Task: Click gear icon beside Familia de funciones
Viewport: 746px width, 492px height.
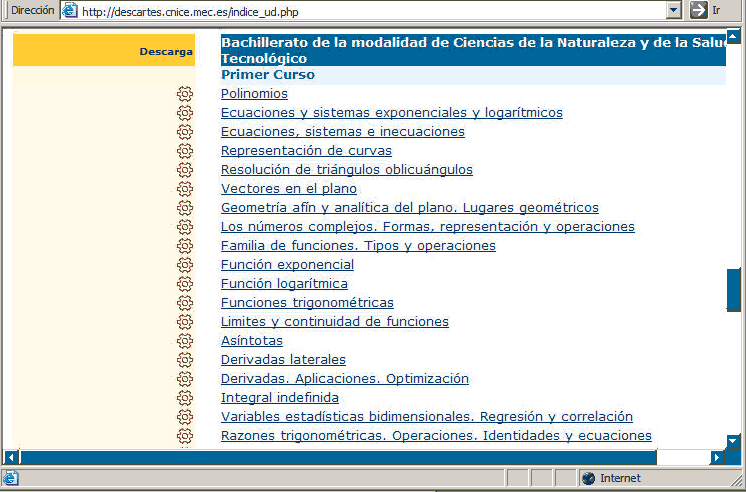Action: [185, 246]
